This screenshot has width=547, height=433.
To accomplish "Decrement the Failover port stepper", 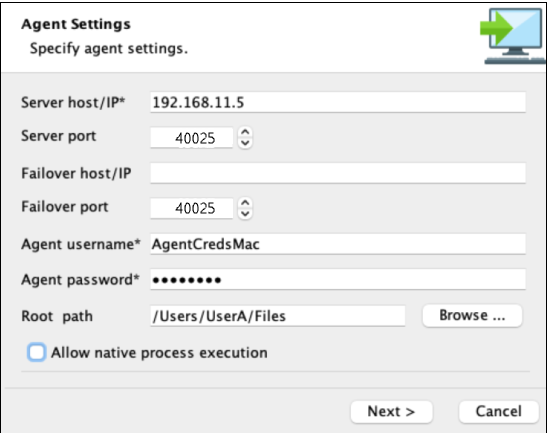I will [245, 214].
